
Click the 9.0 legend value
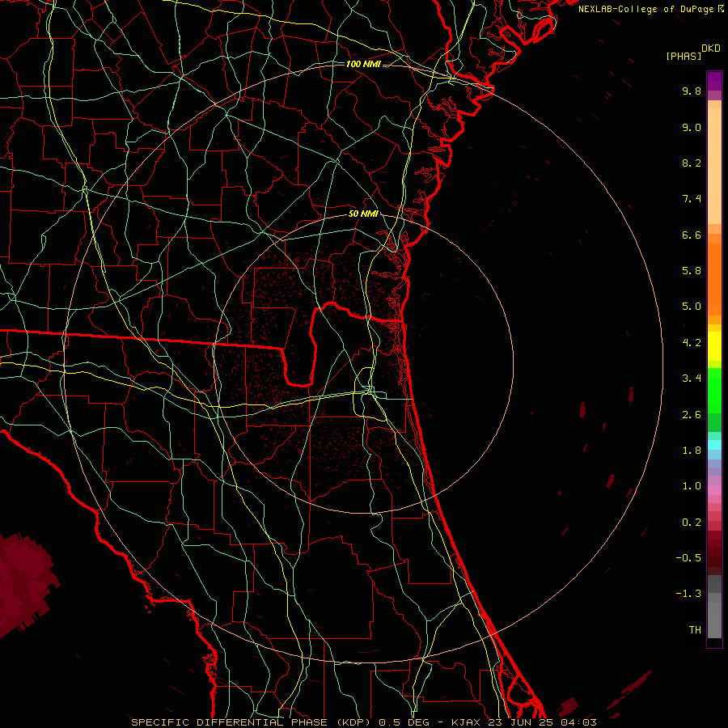point(692,127)
